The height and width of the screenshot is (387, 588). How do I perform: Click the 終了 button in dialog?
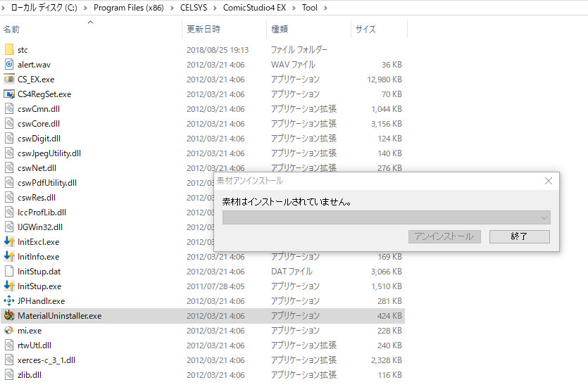pyautogui.click(x=520, y=236)
